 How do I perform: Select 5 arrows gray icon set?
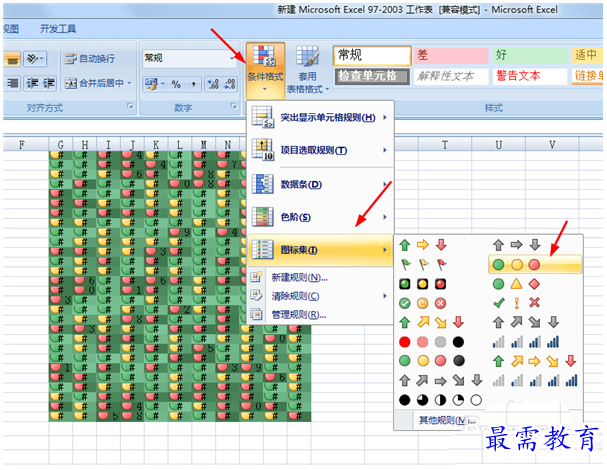pyautogui.click(x=441, y=381)
